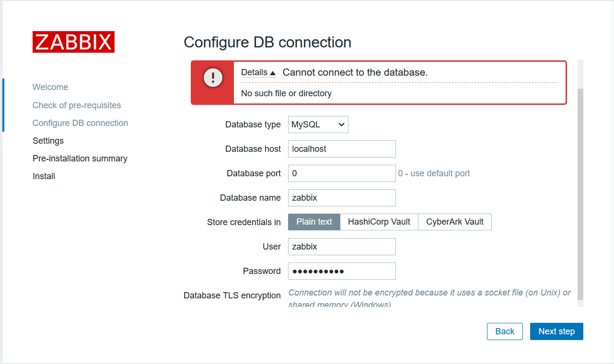Open Check of pre-requisites step

[77, 105]
